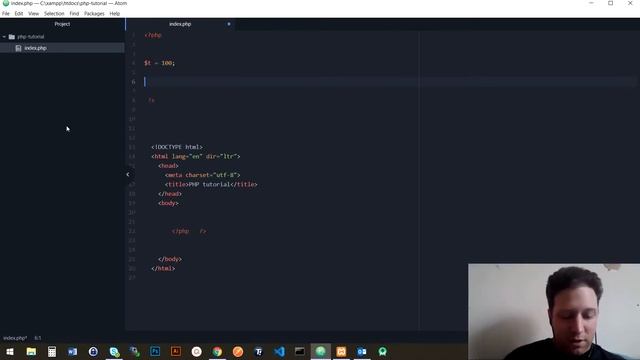Click the closing </html> tag
Viewport: 640px width, 360px height.
pos(163,269)
